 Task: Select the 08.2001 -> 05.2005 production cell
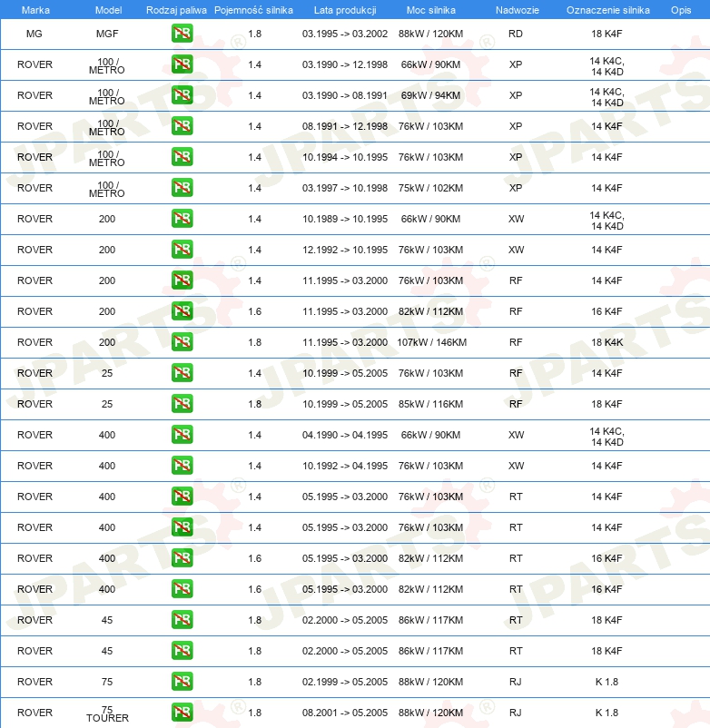tap(344, 713)
